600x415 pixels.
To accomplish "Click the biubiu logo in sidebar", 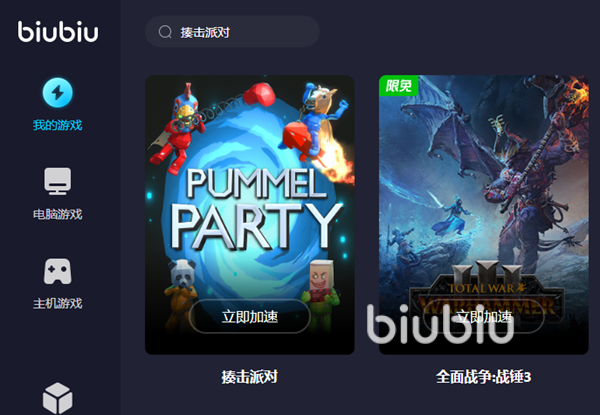I will click(x=58, y=31).
